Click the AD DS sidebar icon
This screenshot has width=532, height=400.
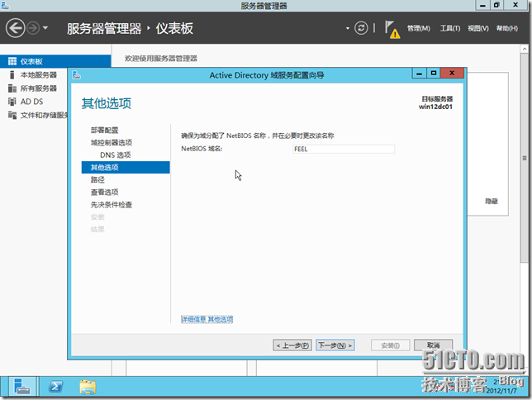pyautogui.click(x=12, y=102)
